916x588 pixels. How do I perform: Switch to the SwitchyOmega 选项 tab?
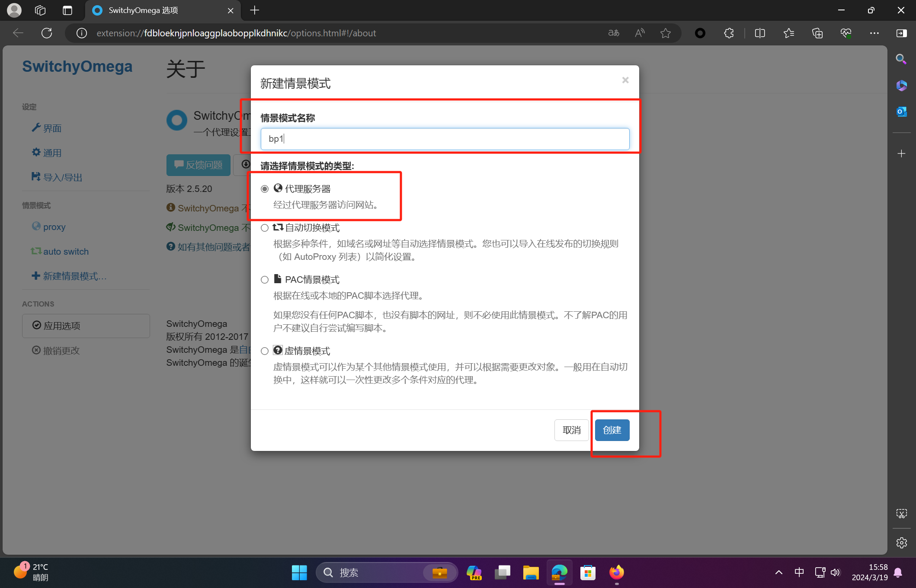(x=143, y=10)
